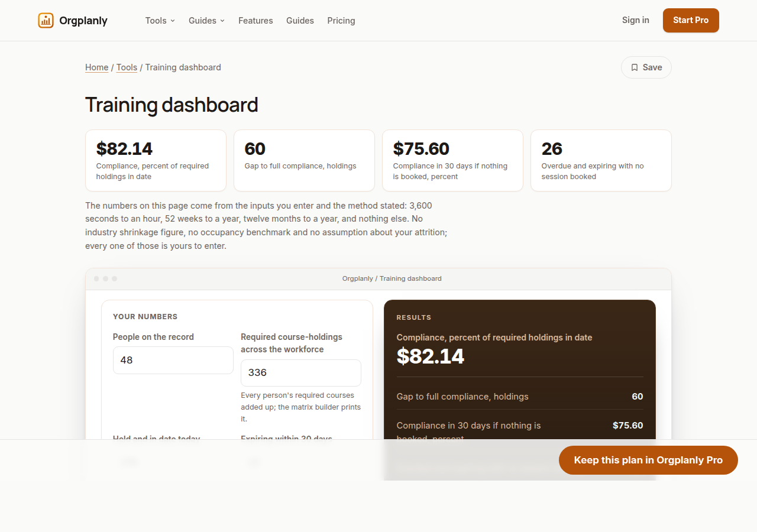Expand the Guides dropdown with chevron
The image size is (757, 532).
pyautogui.click(x=206, y=21)
